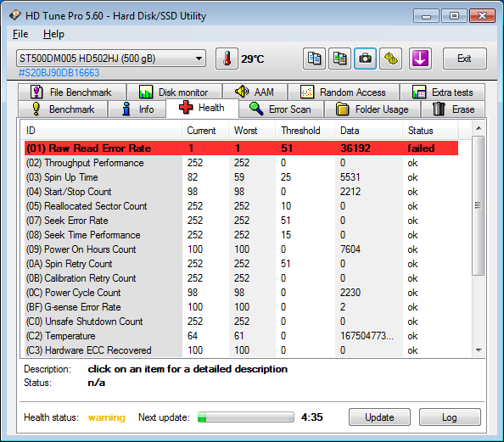Sort by the Threshold column header
Viewport: 504px width, 442px height.
click(305, 131)
